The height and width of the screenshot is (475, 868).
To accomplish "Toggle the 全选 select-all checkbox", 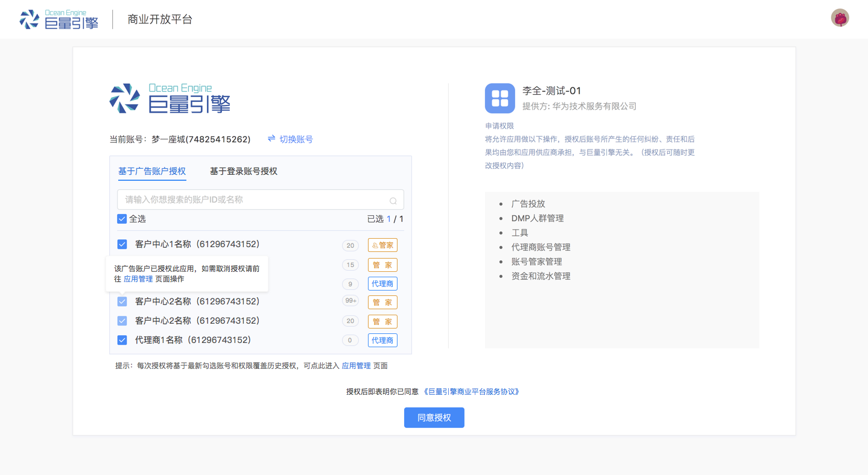I will click(x=122, y=219).
